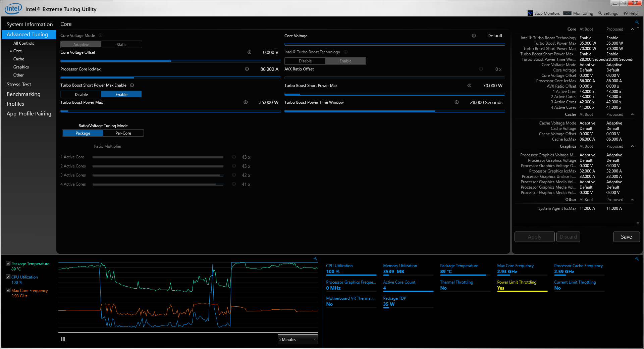Show info icon for 1 Active Core
The image size is (644, 349).
click(x=234, y=157)
